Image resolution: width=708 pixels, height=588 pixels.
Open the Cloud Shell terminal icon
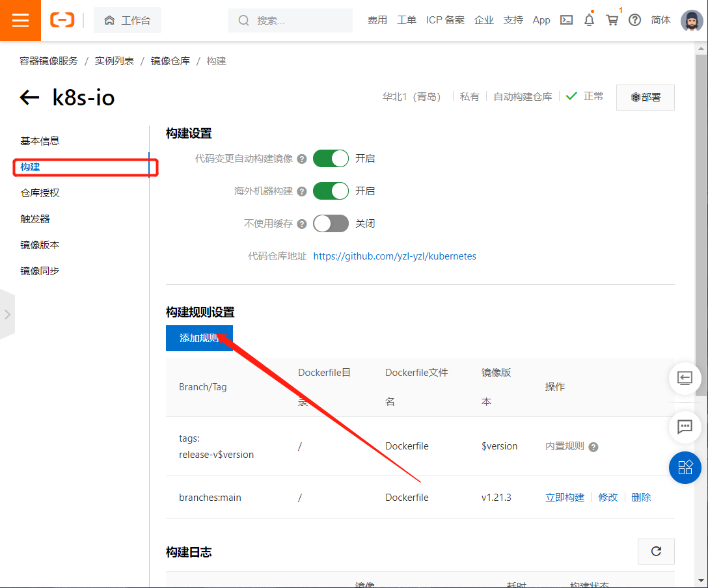(565, 20)
